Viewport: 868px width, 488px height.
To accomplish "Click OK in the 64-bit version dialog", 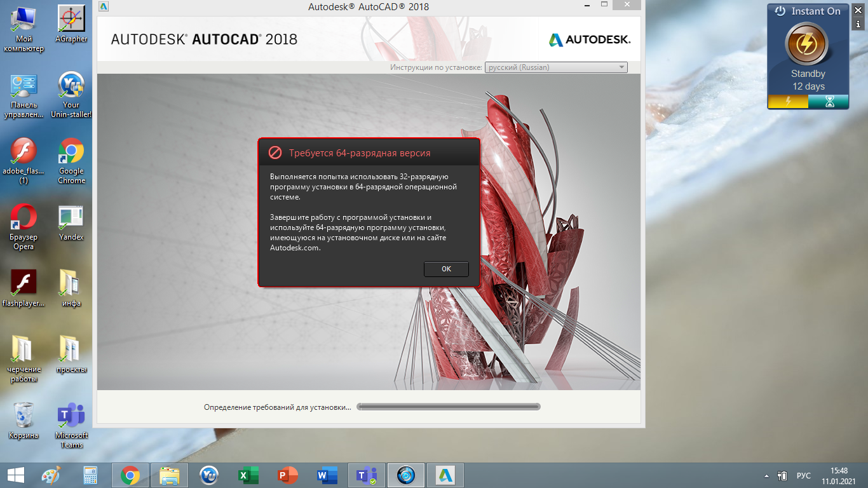I will pos(446,269).
